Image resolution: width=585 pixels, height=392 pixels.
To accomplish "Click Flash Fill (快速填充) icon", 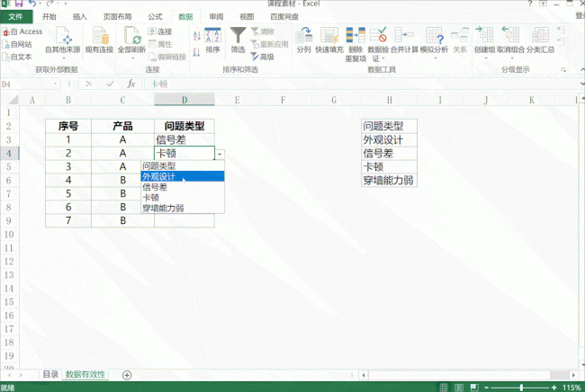I will (x=329, y=35).
